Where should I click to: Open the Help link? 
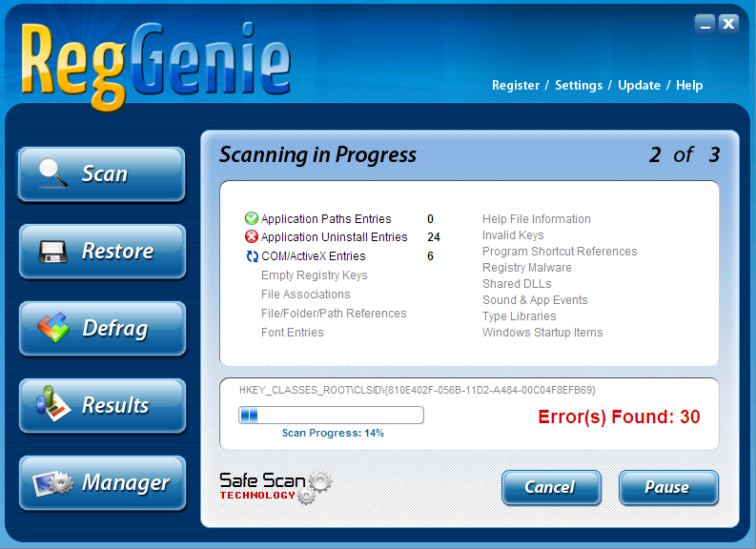pos(689,86)
